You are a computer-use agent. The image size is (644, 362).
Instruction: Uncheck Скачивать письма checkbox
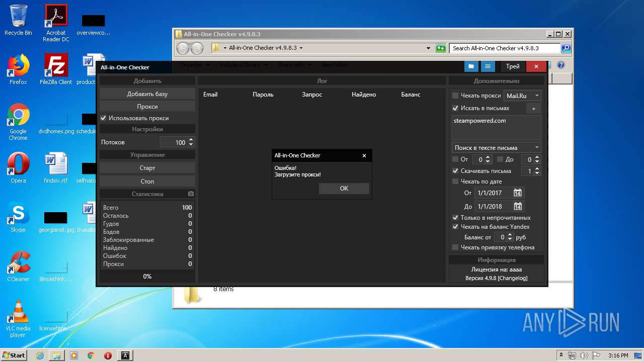coord(455,171)
